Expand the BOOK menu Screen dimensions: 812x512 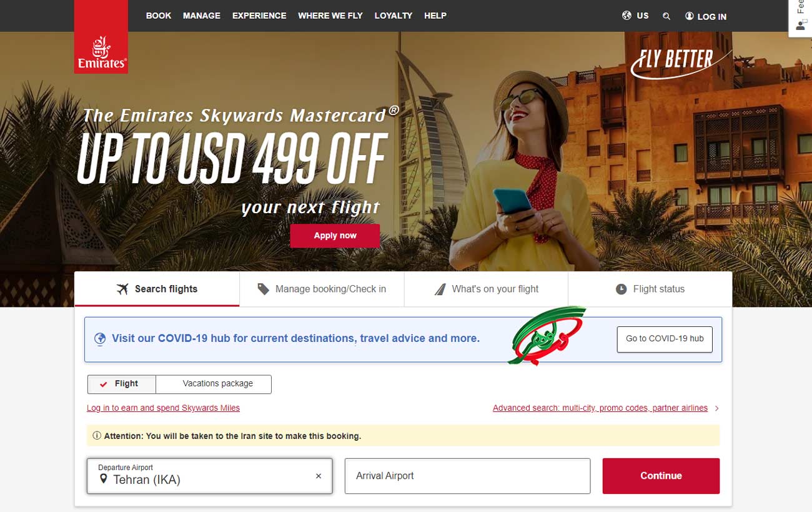159,16
